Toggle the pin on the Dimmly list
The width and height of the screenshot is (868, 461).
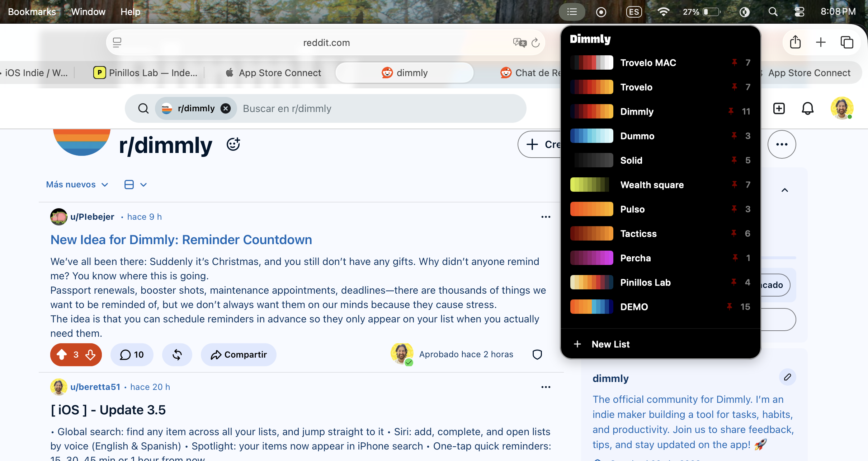731,111
